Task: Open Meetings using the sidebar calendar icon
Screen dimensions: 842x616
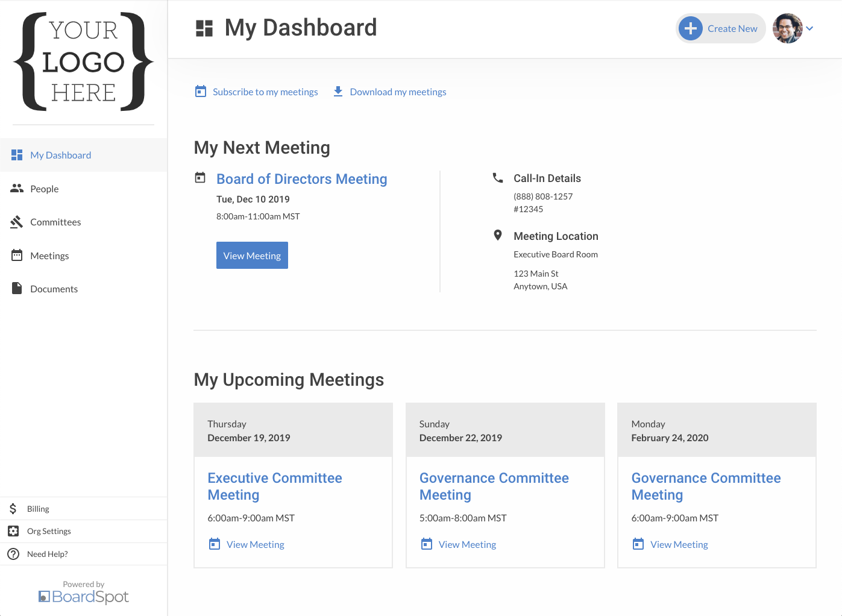Action: (x=16, y=255)
